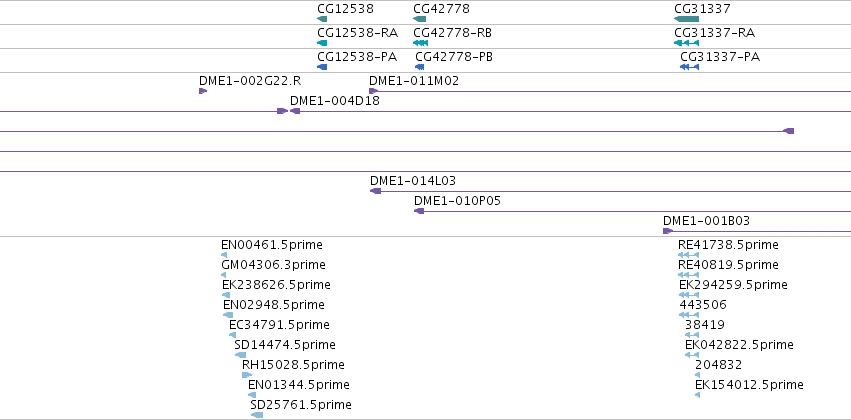Screen dimensions: 851x420
Task: Select the 204832 feature glyph
Action: tap(697, 375)
